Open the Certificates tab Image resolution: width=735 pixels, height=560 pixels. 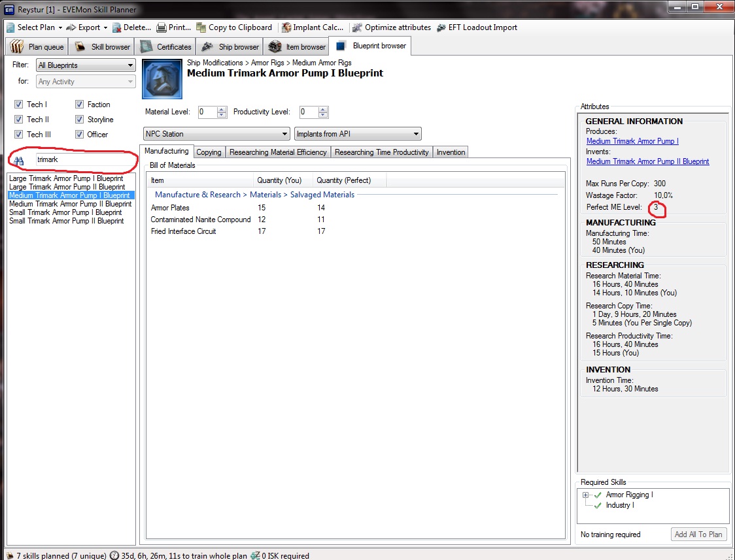(x=166, y=47)
